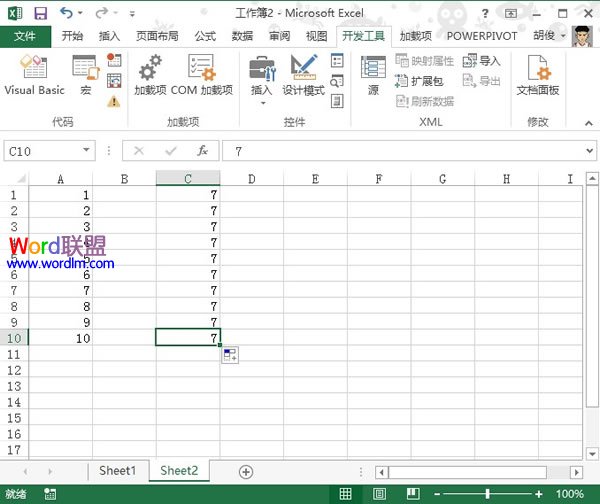The width and height of the screenshot is (600, 504).
Task: Click 导出 XML export
Action: [481, 81]
